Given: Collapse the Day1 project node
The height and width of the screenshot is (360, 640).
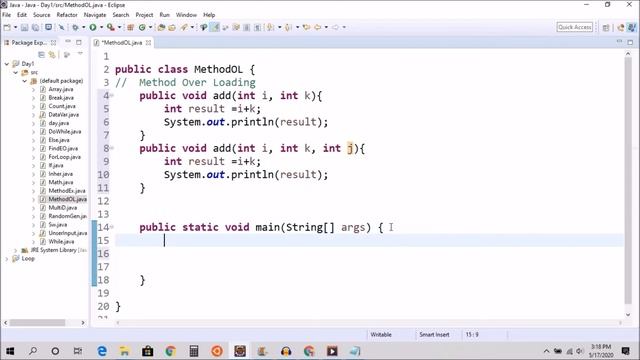Looking at the screenshot, I should pos(7,64).
